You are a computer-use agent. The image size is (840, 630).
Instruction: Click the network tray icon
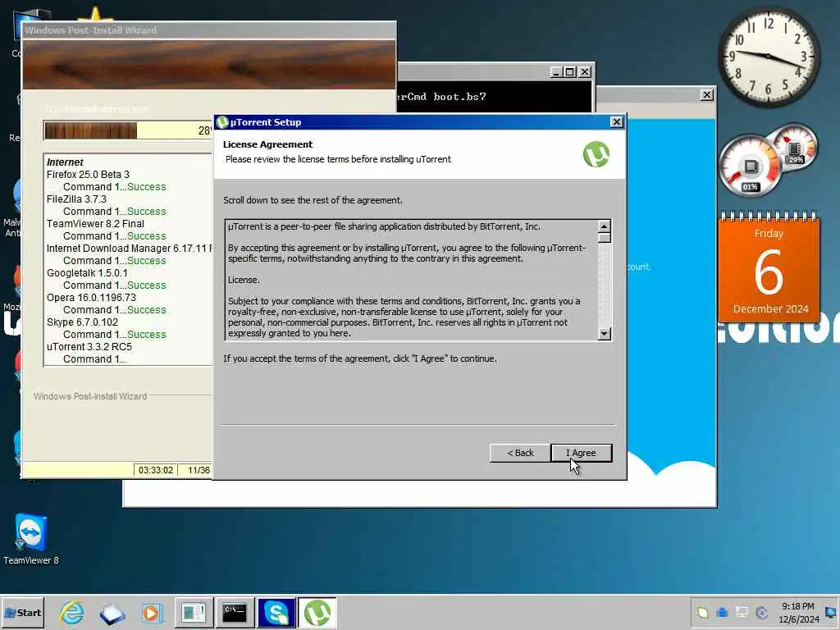[742, 612]
